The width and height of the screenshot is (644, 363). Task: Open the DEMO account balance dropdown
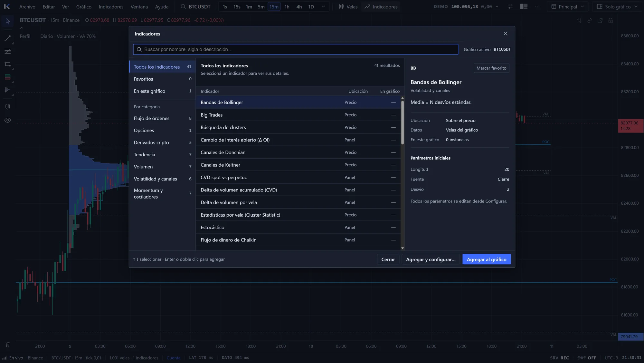(466, 6)
